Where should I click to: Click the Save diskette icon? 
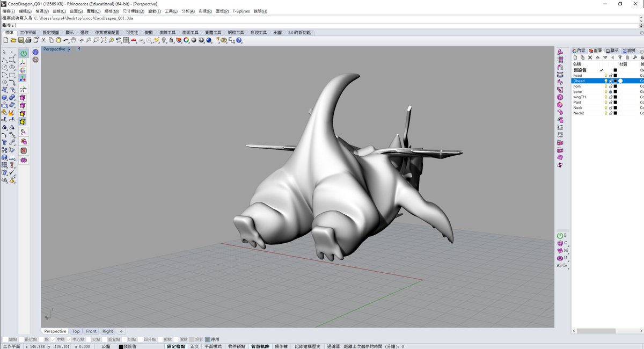(x=20, y=40)
